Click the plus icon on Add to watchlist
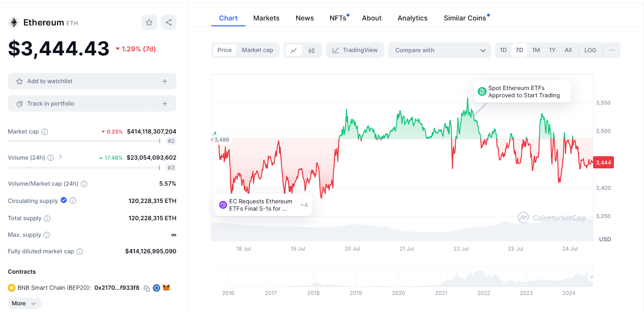 coord(165,81)
